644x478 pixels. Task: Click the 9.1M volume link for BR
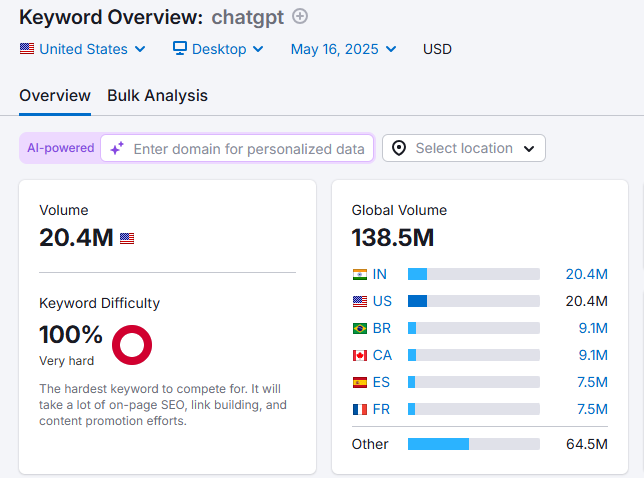coord(586,328)
